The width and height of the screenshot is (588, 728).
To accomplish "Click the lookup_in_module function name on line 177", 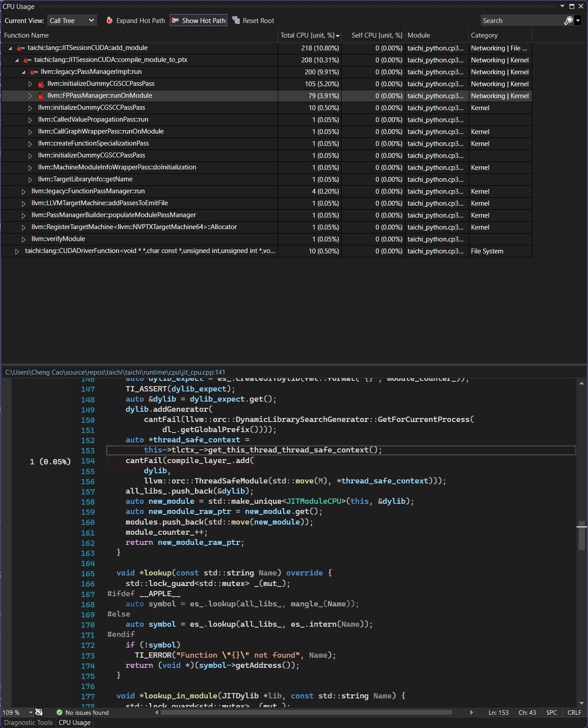I will pos(181,696).
